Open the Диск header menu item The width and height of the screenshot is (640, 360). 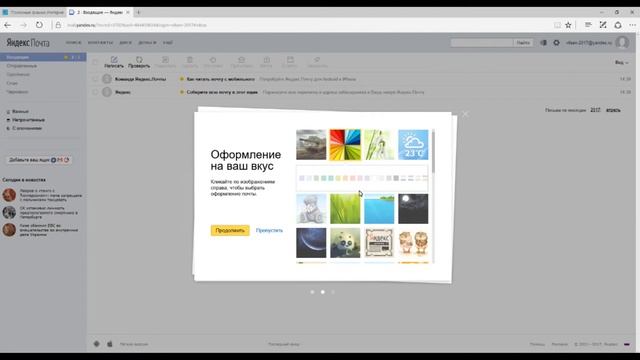125,42
